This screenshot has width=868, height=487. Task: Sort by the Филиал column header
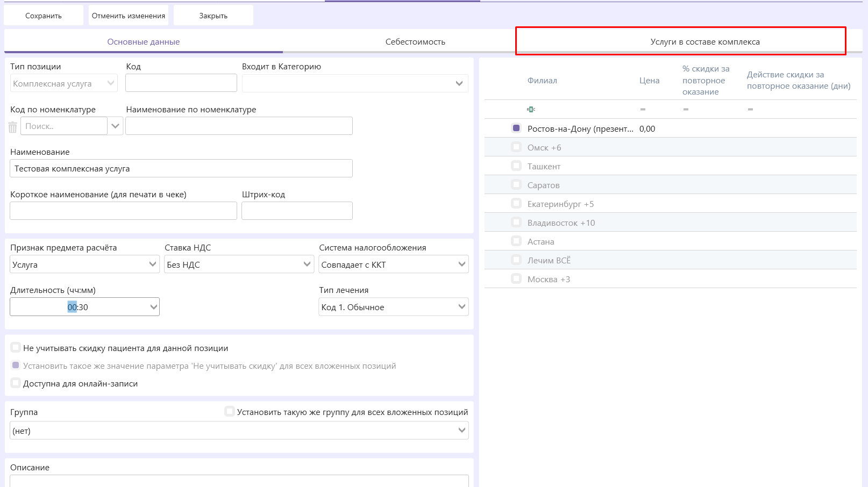(x=542, y=81)
